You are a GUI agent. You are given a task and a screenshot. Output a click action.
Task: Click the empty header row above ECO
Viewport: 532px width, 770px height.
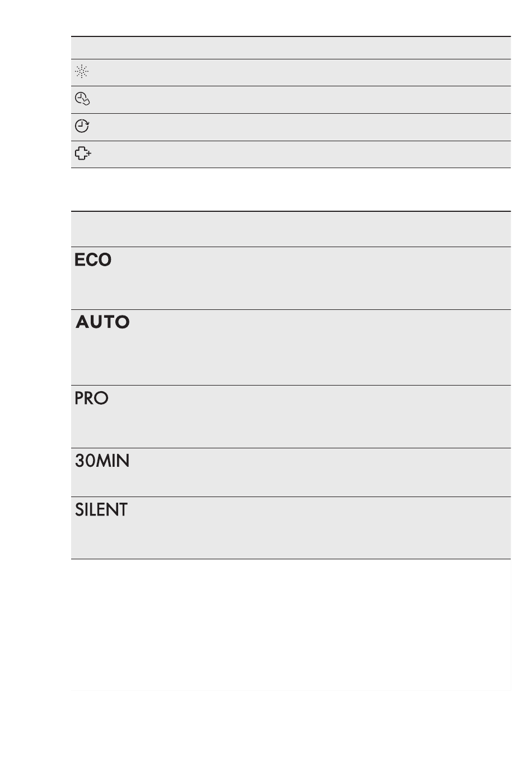tap(291, 229)
